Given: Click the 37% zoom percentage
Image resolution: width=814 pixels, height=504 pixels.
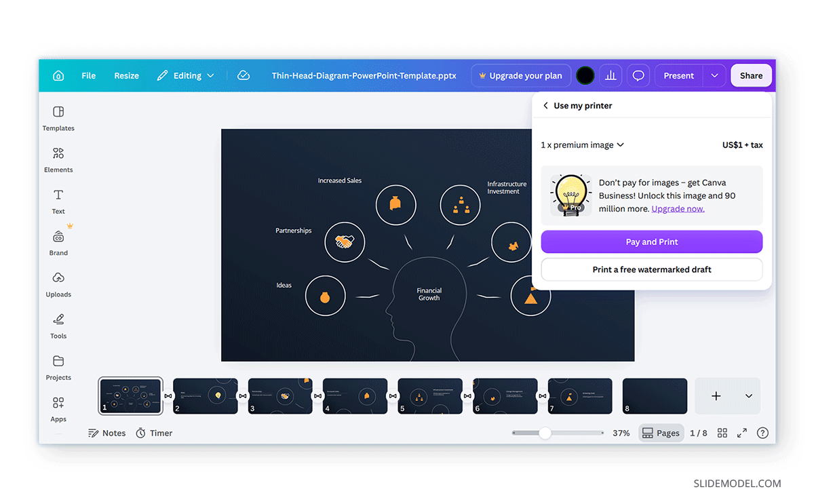Looking at the screenshot, I should (621, 433).
